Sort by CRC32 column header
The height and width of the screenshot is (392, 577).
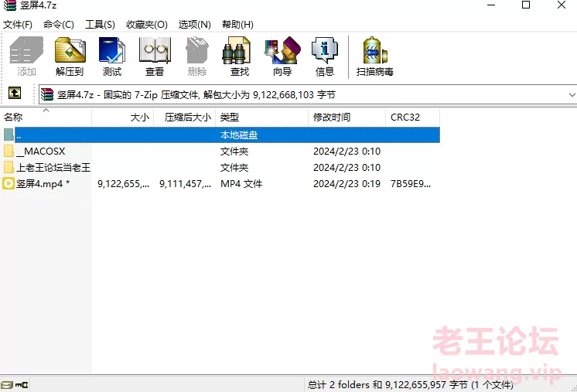point(412,118)
